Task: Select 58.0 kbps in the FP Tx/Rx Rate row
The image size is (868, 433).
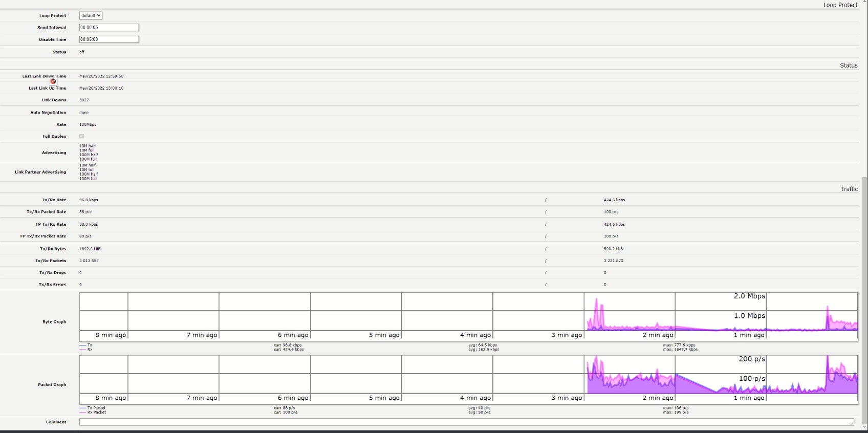Action: (89, 225)
